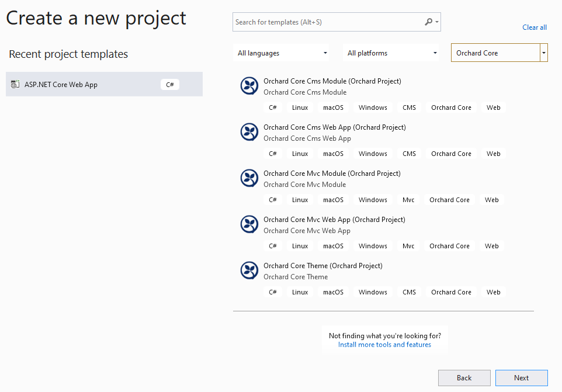The image size is (562, 392).
Task: Click C# tag under Orchard Core Cms Module
Action: tap(273, 107)
